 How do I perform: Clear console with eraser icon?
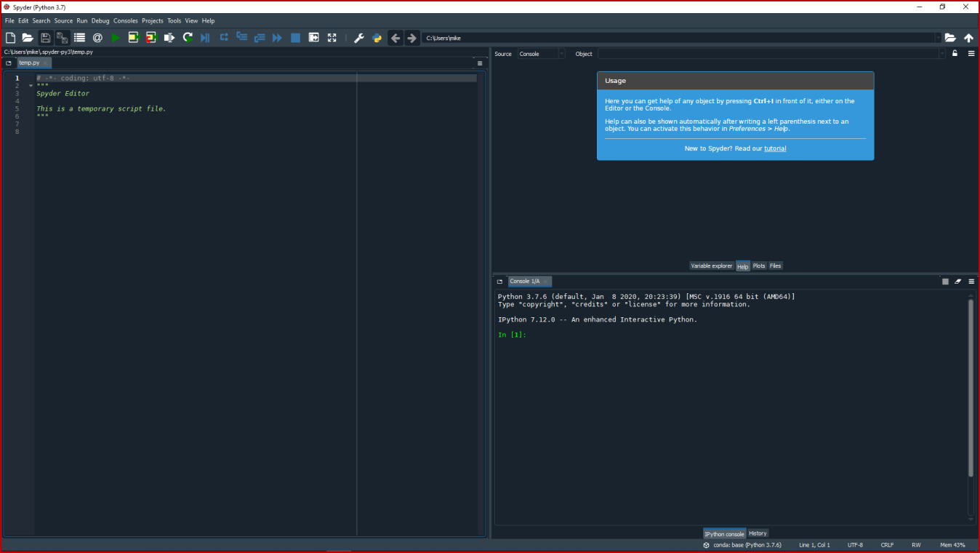coord(958,282)
